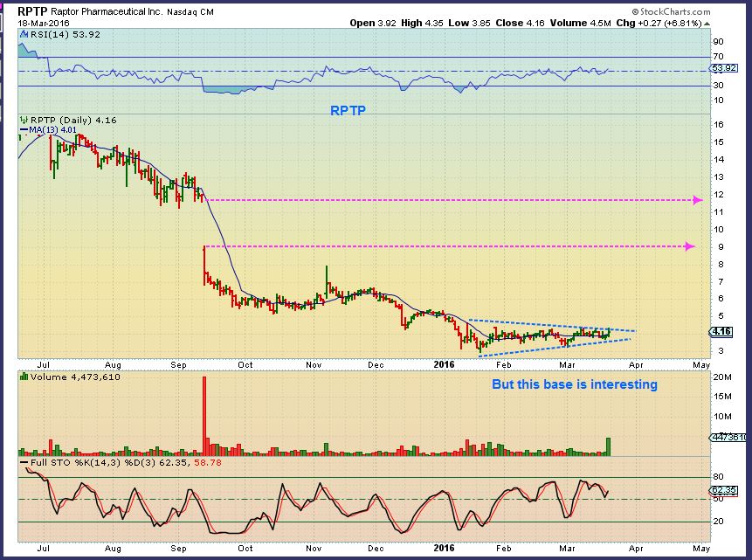Click the Volume 4,473,610 legend text
The width and height of the screenshot is (752, 560).
tap(75, 377)
